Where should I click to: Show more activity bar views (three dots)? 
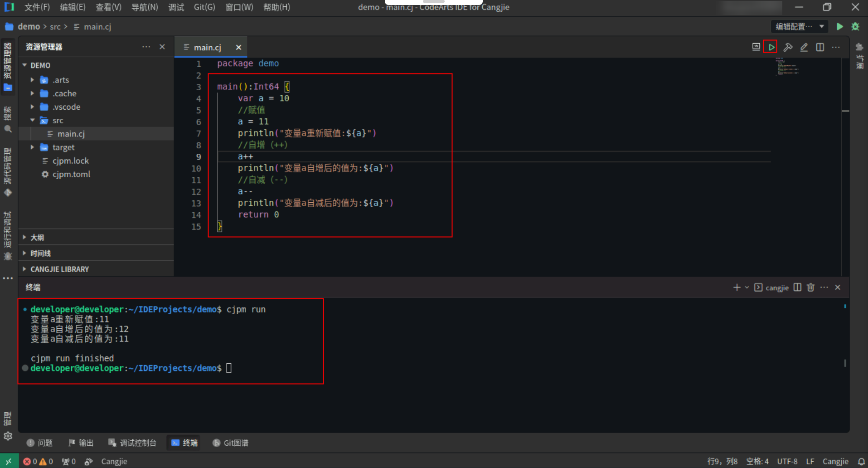(x=8, y=278)
